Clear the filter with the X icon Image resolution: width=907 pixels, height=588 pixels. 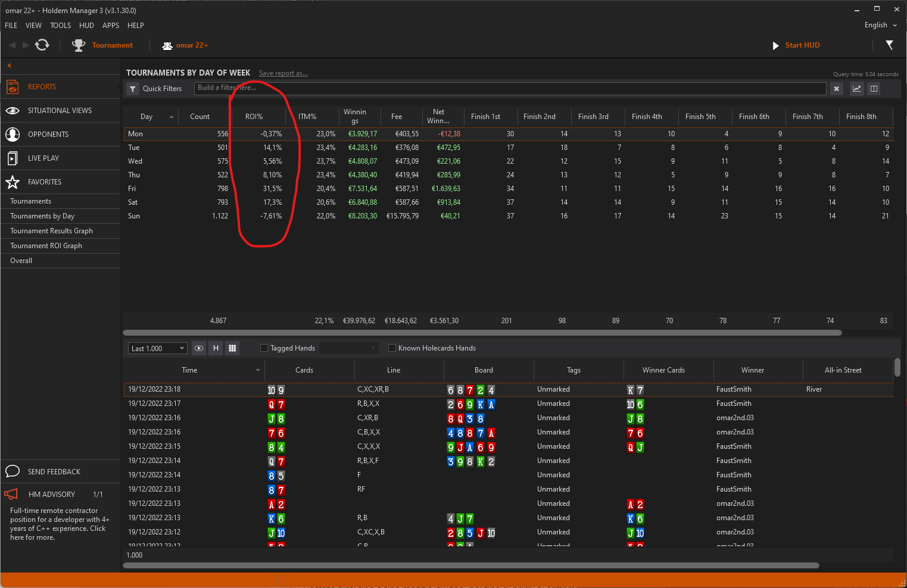pyautogui.click(x=837, y=89)
